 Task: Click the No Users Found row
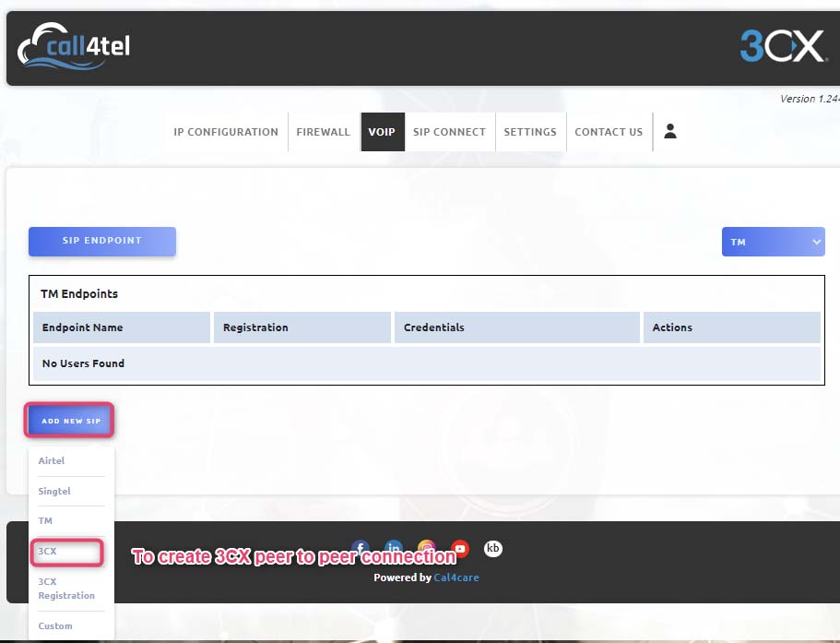(x=427, y=363)
